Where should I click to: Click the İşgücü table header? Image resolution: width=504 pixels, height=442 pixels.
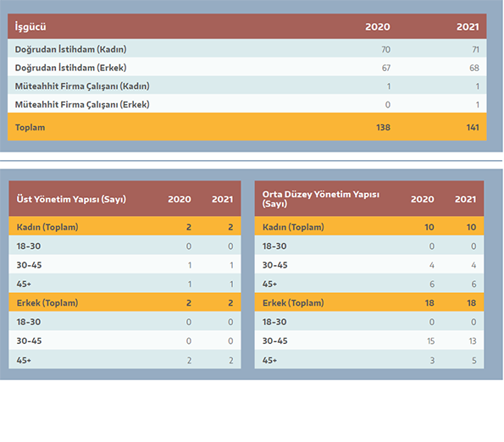pos(30,26)
